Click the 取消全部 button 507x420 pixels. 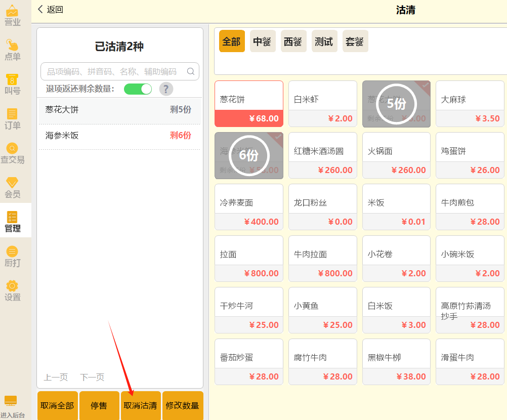(58, 405)
